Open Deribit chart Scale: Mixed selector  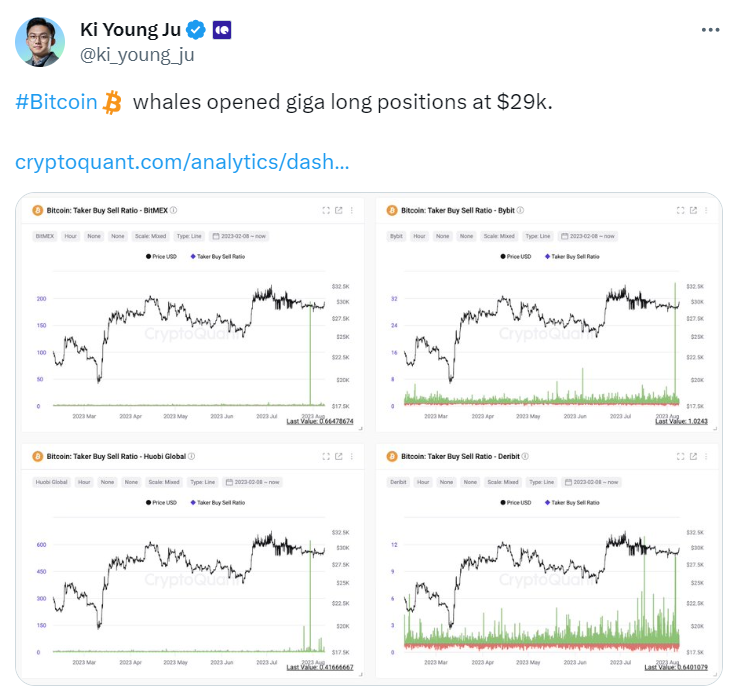tap(503, 482)
